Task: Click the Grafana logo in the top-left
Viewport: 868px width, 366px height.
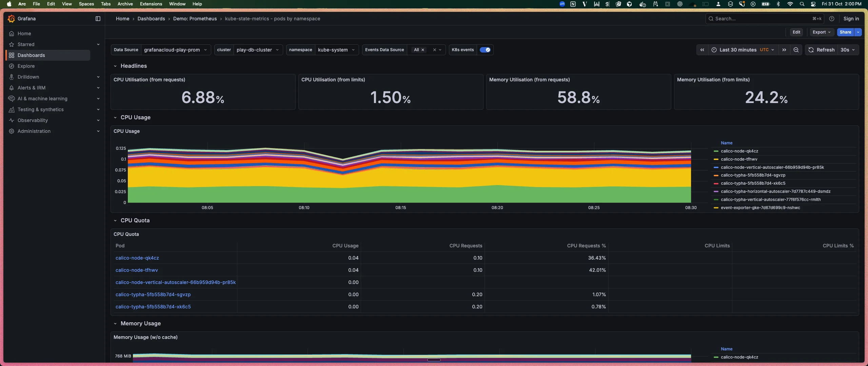Action: [x=11, y=19]
